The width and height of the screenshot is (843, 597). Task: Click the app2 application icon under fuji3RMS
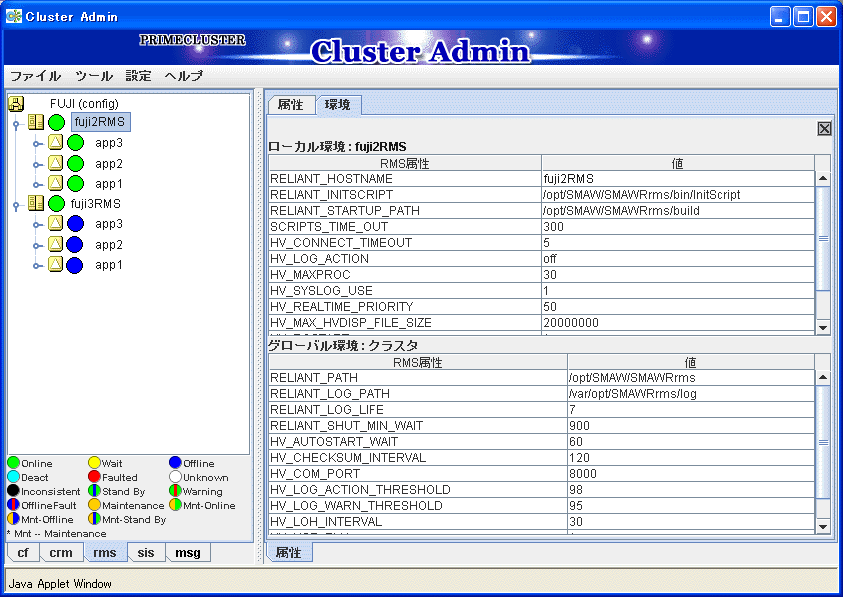coord(55,244)
